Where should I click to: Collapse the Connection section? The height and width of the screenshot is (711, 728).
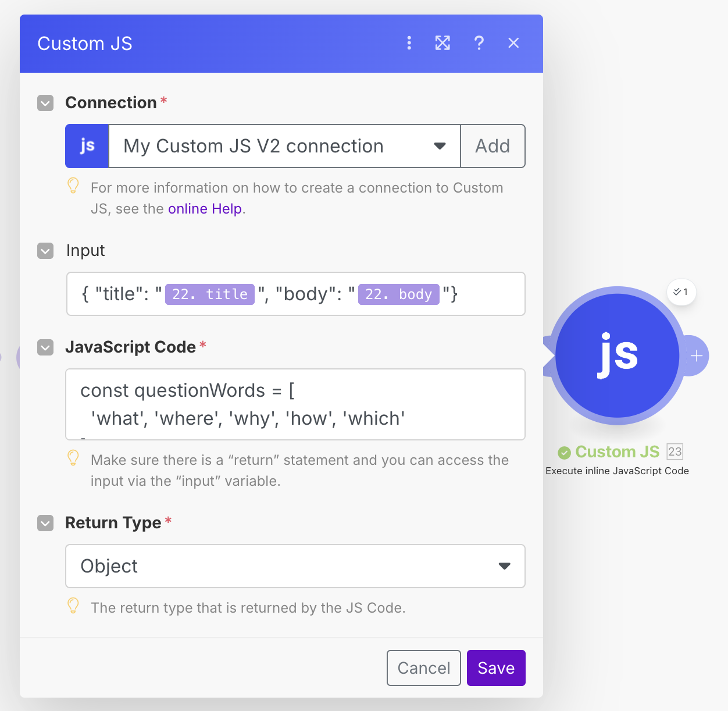click(x=45, y=103)
